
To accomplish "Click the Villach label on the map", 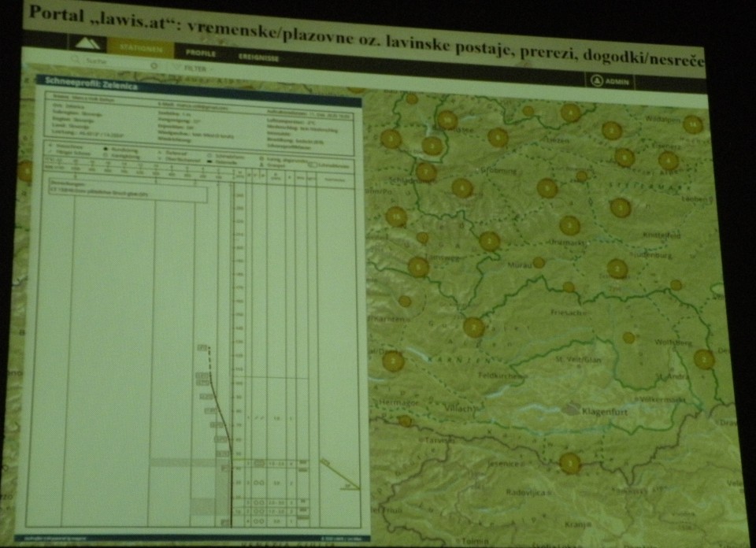I will pos(458,408).
